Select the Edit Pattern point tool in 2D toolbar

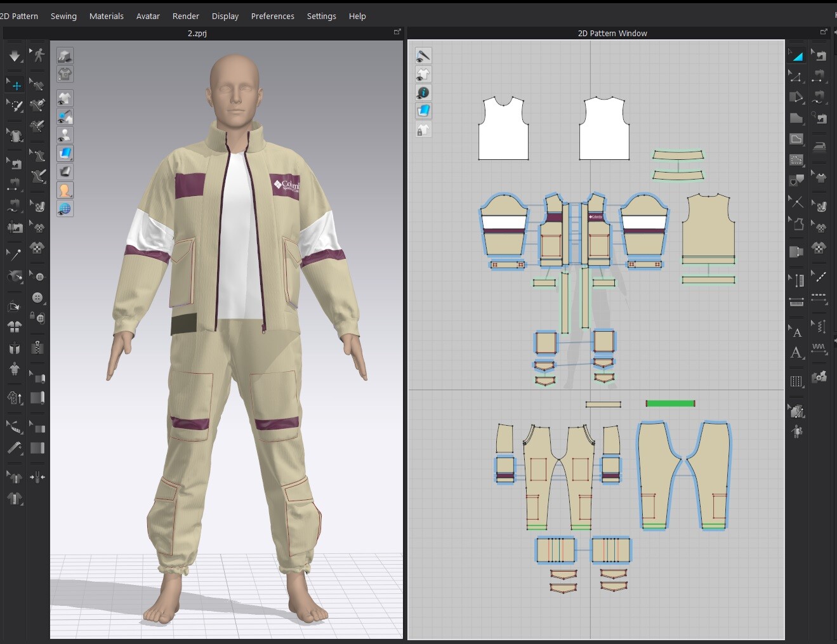coord(797,76)
